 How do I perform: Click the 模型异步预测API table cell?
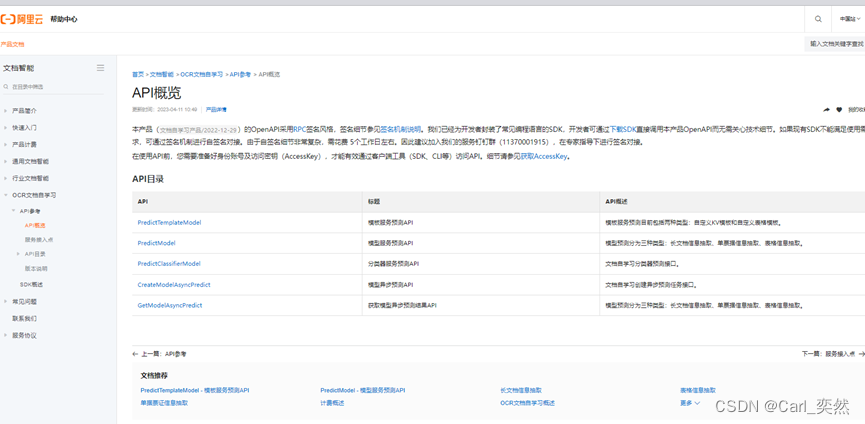point(480,285)
